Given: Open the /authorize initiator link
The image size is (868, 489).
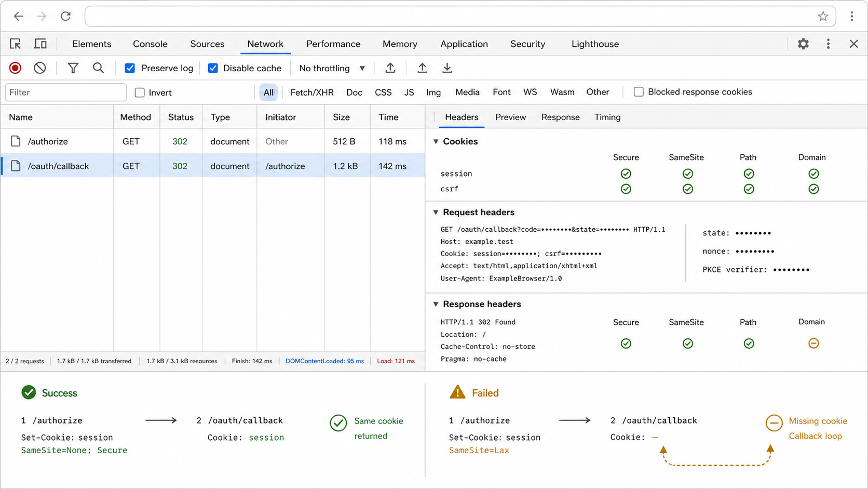Looking at the screenshot, I should pyautogui.click(x=285, y=166).
